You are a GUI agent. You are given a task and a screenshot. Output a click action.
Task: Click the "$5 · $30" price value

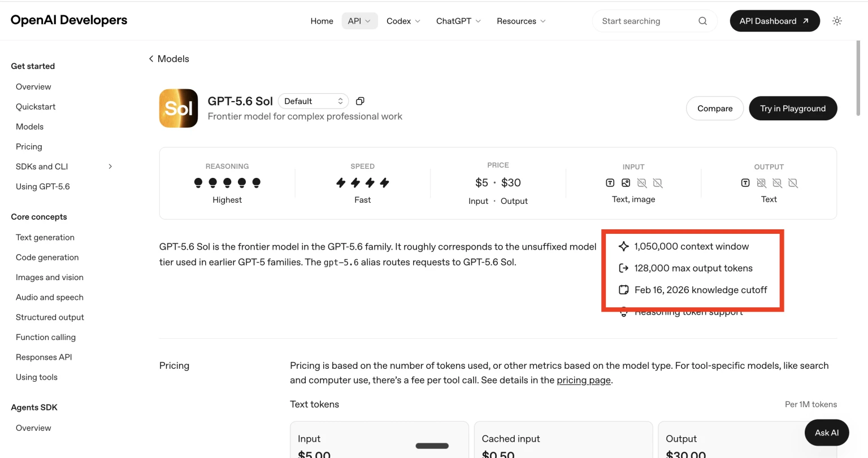(498, 182)
